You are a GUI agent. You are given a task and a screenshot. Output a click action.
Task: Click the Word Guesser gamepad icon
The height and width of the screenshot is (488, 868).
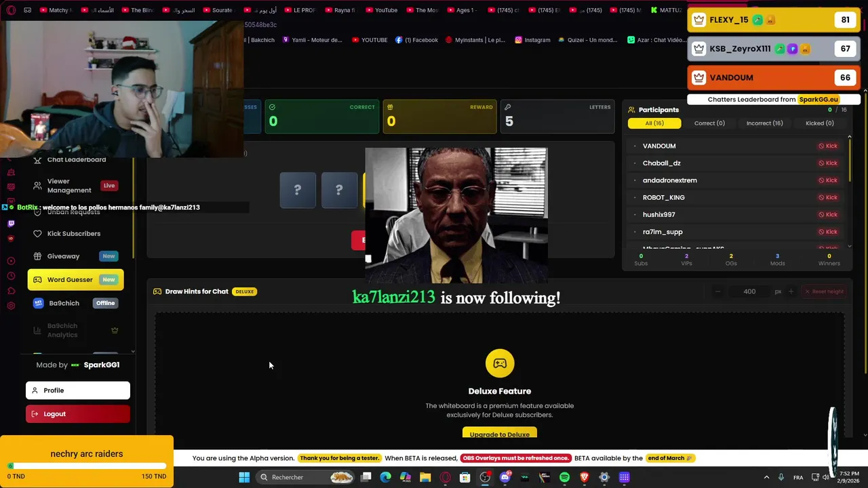pos(37,279)
